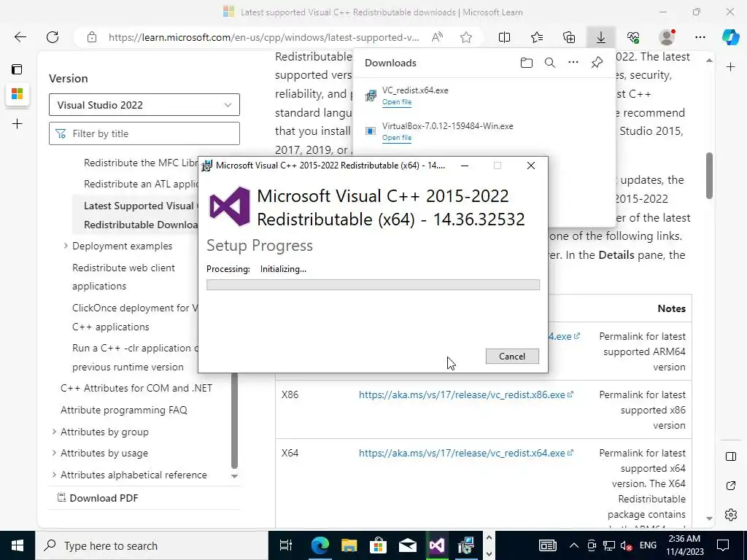The width and height of the screenshot is (747, 560).
Task: Expand Attributes by group
Action: pyautogui.click(x=54, y=432)
